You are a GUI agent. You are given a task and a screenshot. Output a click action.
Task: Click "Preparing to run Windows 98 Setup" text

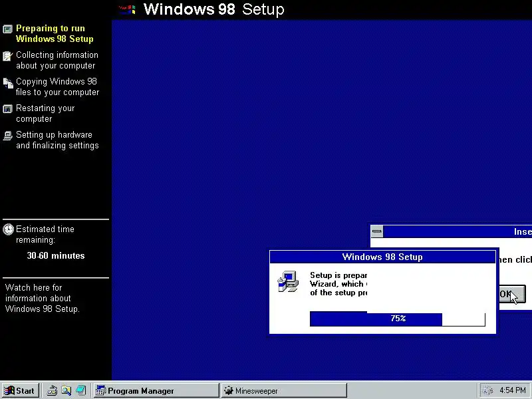[55, 34]
